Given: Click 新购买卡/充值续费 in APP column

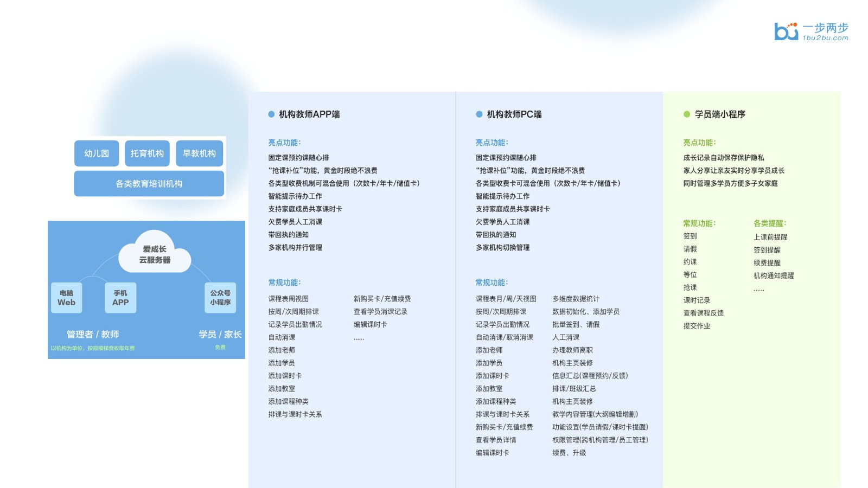Looking at the screenshot, I should coord(382,299).
